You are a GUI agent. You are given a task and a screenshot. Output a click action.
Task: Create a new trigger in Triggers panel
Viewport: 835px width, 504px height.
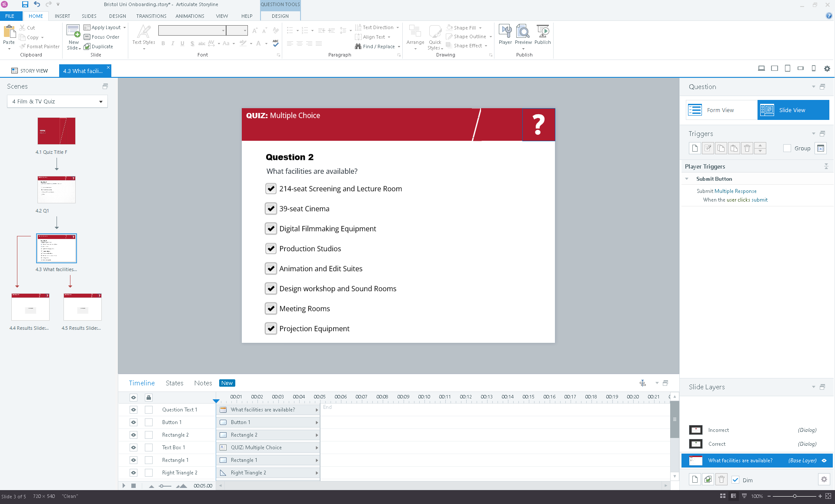(x=695, y=148)
